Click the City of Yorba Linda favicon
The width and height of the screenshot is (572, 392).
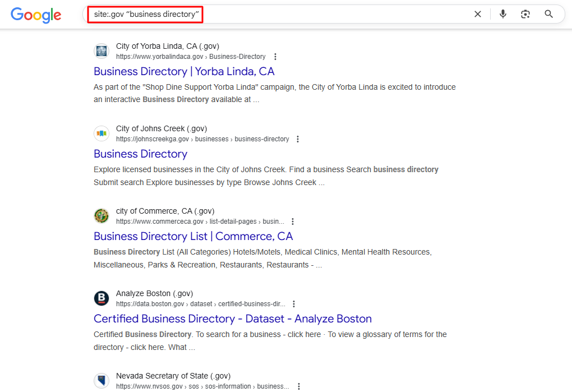(102, 51)
